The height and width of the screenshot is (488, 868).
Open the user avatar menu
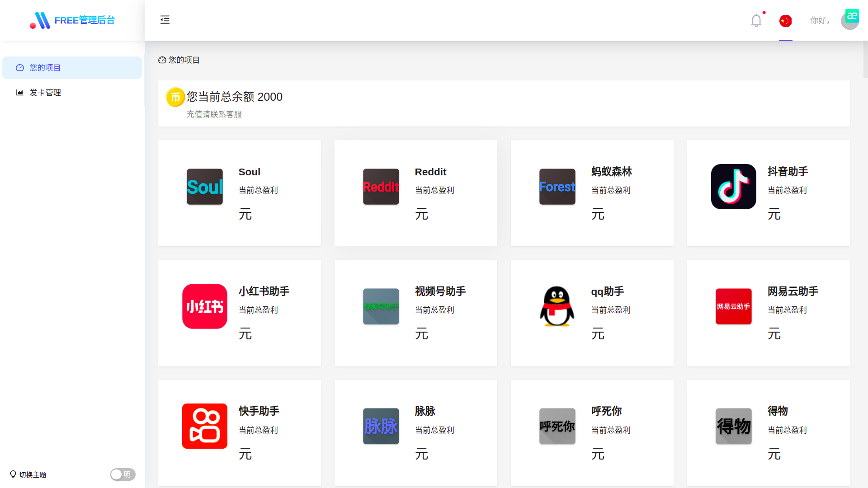click(850, 20)
